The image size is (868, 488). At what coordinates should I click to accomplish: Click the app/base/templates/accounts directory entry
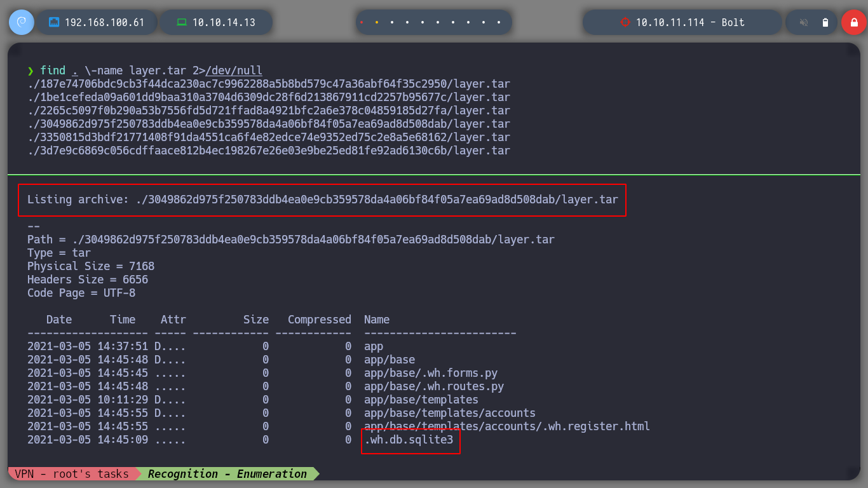pyautogui.click(x=450, y=413)
